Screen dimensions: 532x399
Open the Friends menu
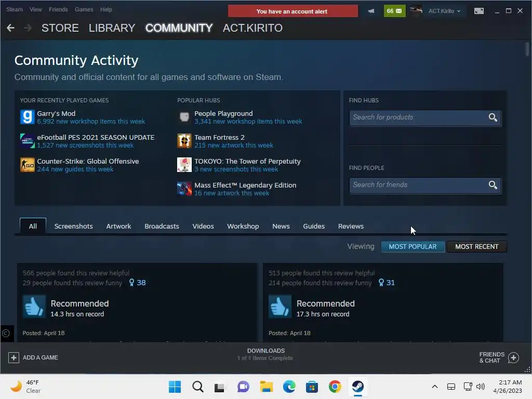(x=58, y=9)
